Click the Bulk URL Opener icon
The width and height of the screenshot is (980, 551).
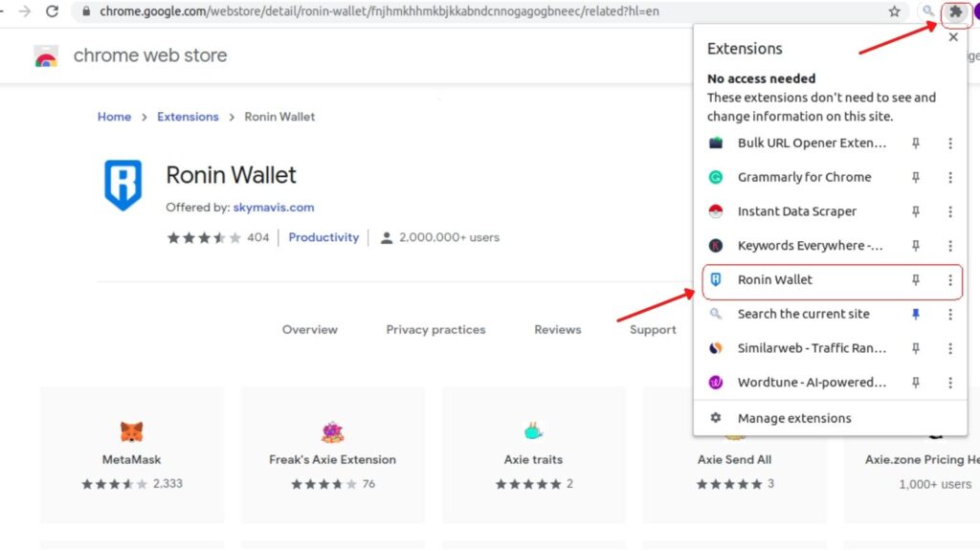click(716, 143)
